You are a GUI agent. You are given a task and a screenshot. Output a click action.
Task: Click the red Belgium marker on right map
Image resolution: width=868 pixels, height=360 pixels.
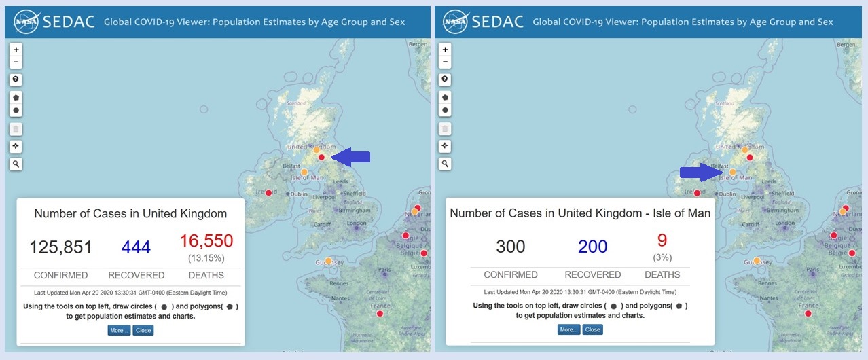(x=834, y=236)
